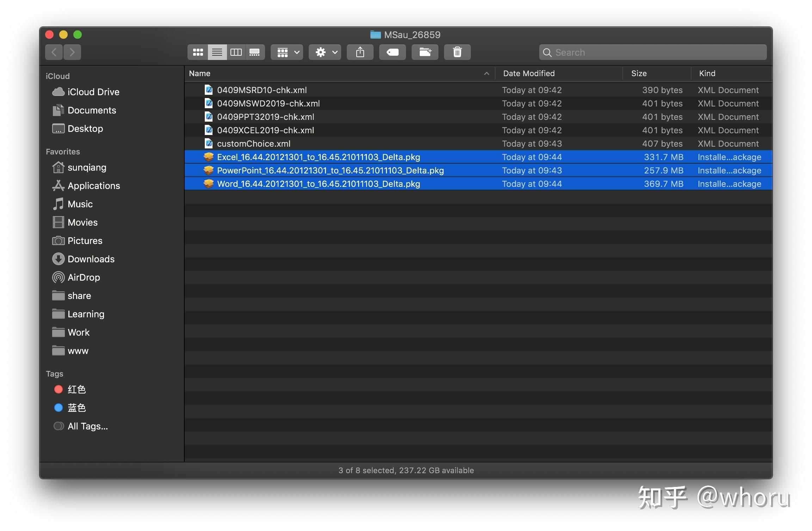This screenshot has height=531, width=812.
Task: Open iCloud Drive in sidebar
Action: [x=86, y=92]
